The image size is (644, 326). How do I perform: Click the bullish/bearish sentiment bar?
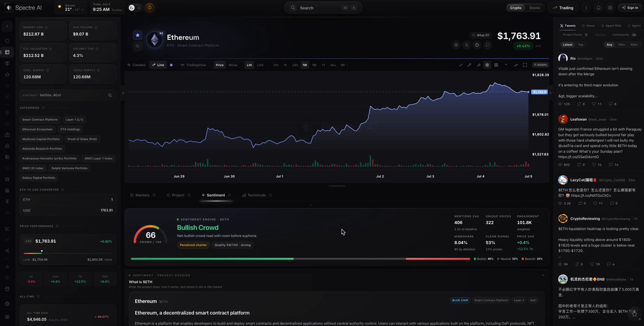coord(300,259)
